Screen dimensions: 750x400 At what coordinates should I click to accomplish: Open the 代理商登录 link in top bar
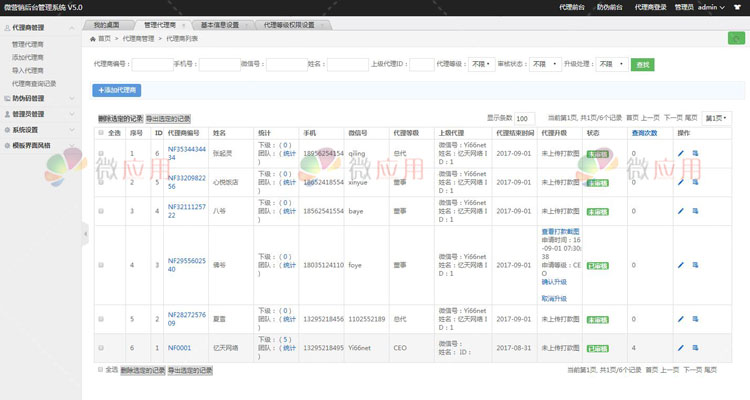[651, 7]
